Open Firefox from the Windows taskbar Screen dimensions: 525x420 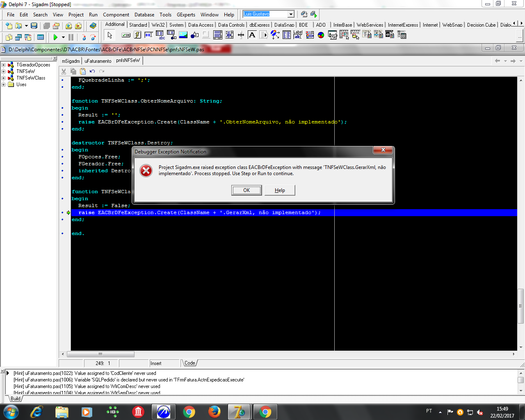[214, 411]
